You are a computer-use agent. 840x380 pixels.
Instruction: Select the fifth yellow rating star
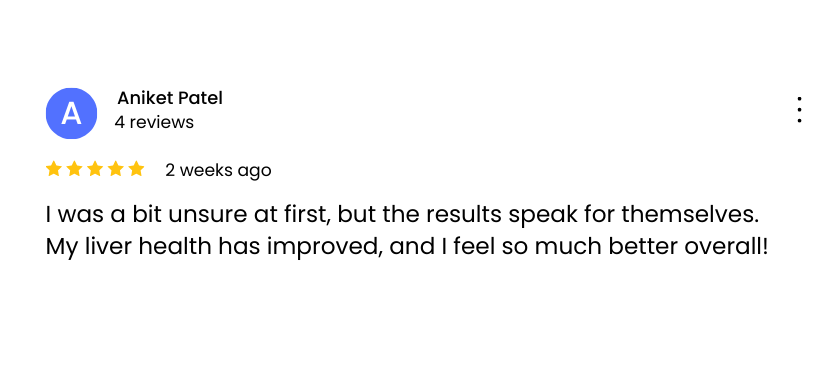point(137,169)
